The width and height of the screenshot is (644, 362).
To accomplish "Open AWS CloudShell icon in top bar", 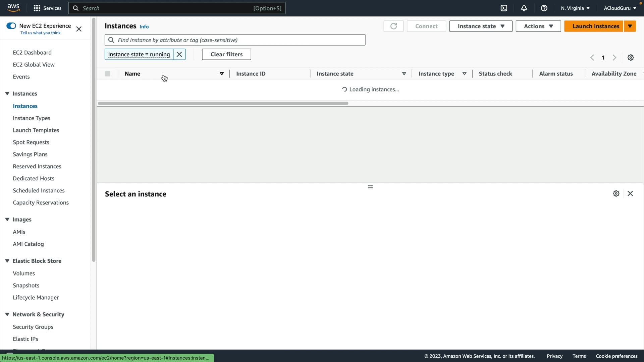I will tap(504, 8).
